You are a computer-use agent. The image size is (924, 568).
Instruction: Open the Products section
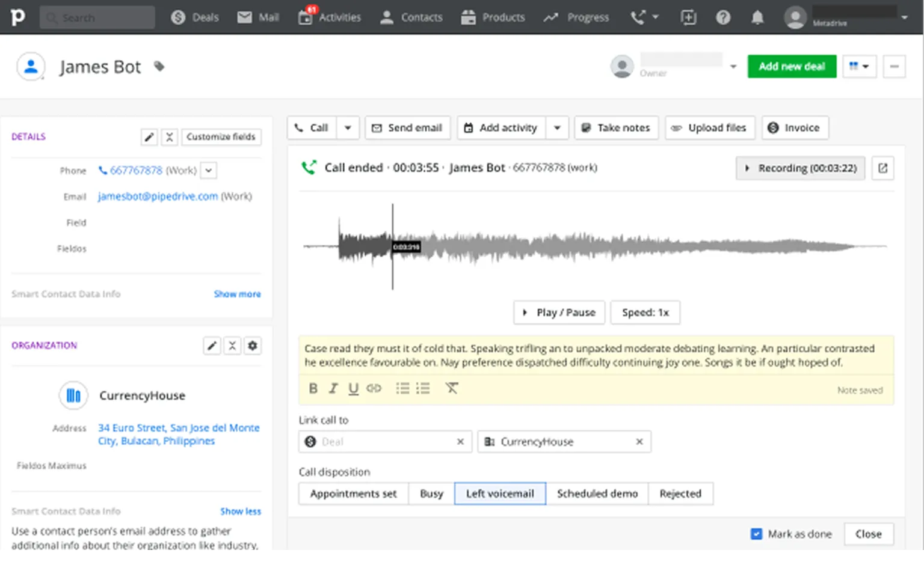[493, 17]
